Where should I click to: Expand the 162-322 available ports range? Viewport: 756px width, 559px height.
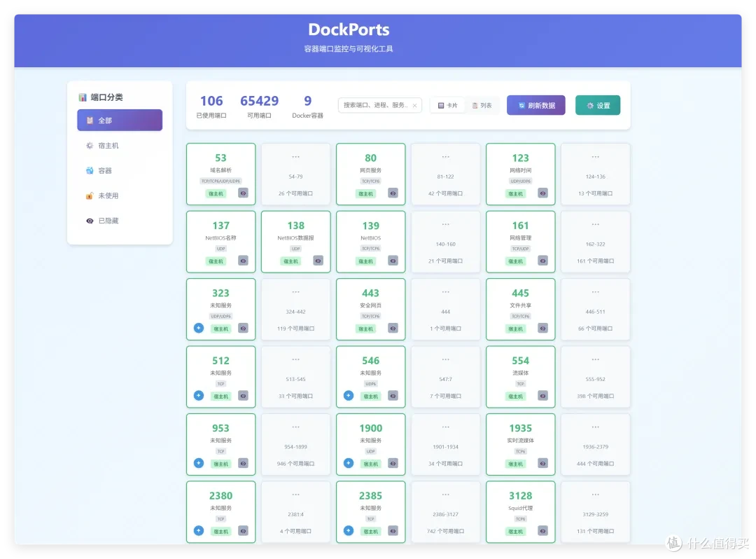pyautogui.click(x=596, y=242)
